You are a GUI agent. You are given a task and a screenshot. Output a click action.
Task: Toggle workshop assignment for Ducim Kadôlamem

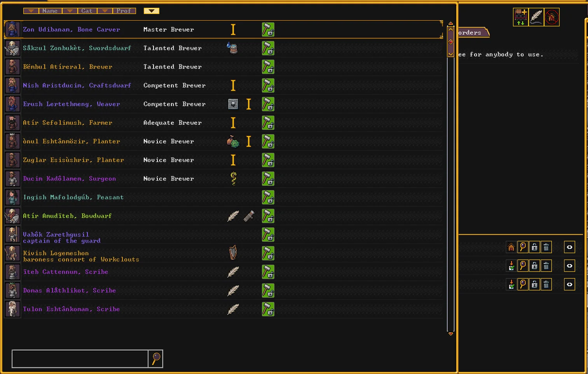268,179
